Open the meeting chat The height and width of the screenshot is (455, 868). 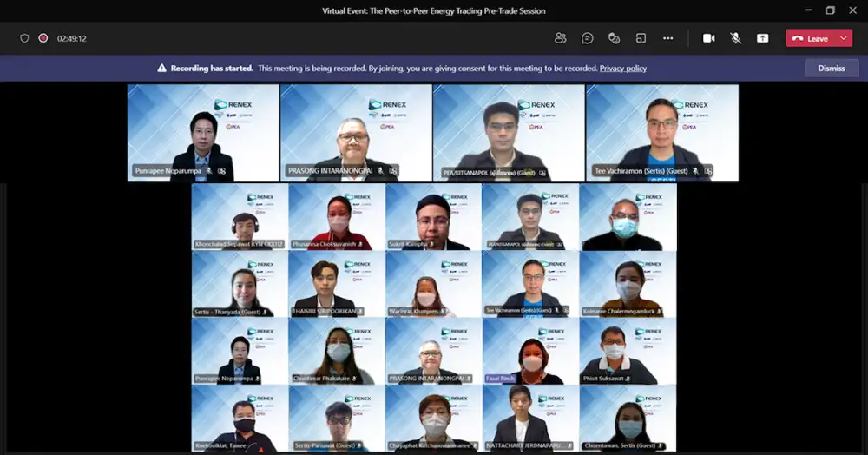tap(588, 38)
